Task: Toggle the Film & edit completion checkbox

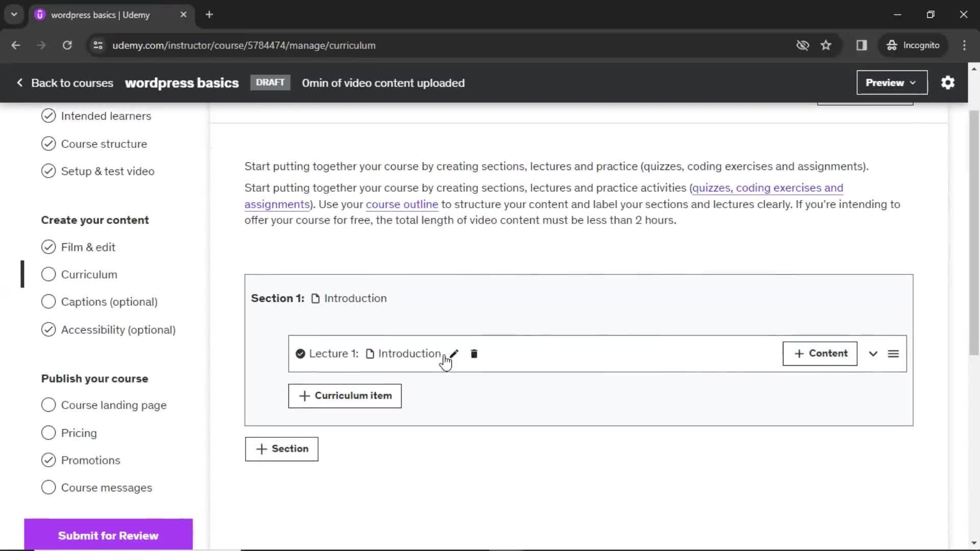Action: [48, 247]
